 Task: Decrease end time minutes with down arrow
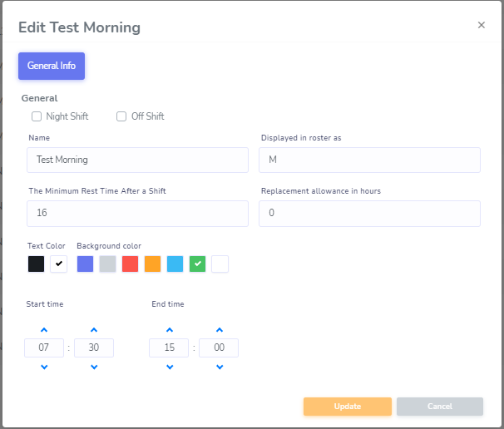pos(220,367)
